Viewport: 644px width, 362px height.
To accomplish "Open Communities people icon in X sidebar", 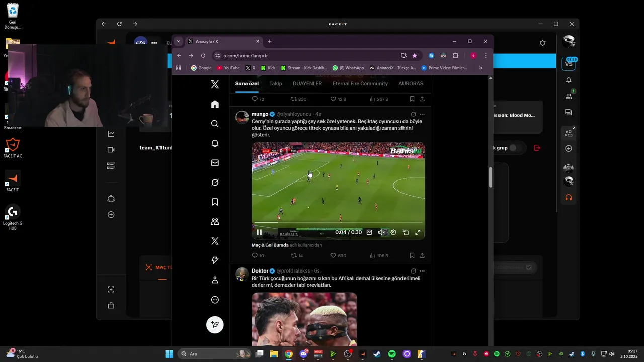I will tap(215, 221).
